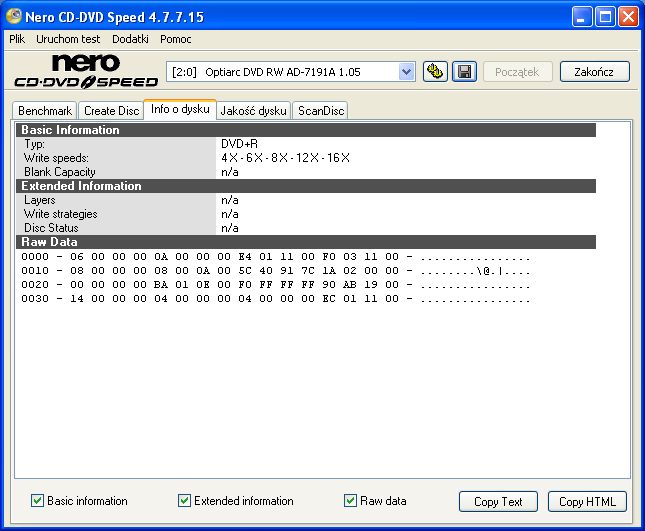Image resolution: width=645 pixels, height=531 pixels.
Task: Select the Info o dysku tab
Action: pyautogui.click(x=180, y=109)
